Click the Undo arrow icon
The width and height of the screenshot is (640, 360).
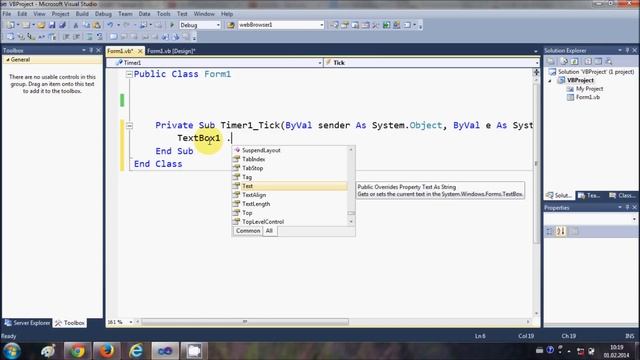coord(110,25)
